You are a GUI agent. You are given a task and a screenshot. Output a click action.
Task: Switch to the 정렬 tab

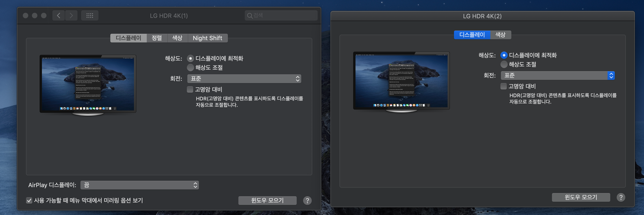tap(157, 38)
